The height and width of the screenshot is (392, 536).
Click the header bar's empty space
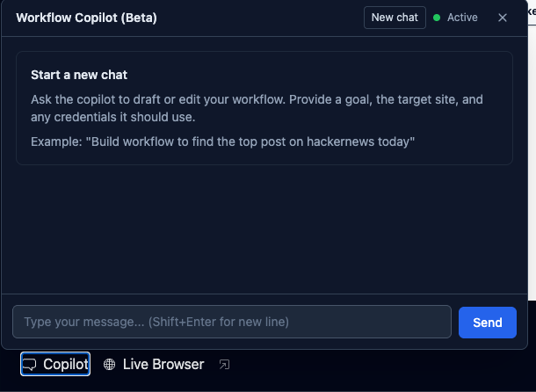point(264,18)
